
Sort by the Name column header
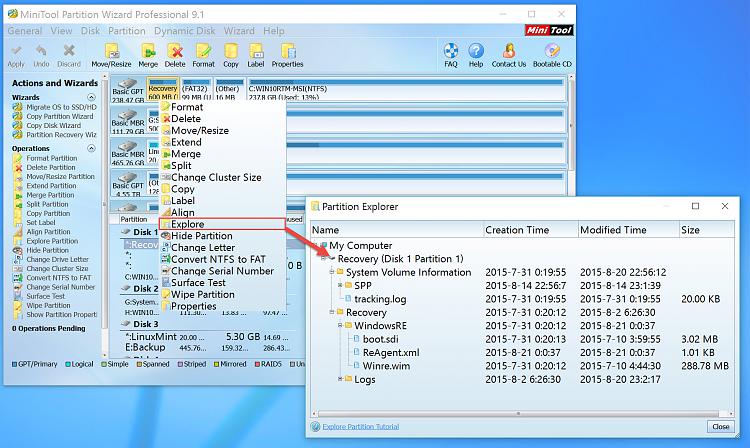click(x=397, y=230)
